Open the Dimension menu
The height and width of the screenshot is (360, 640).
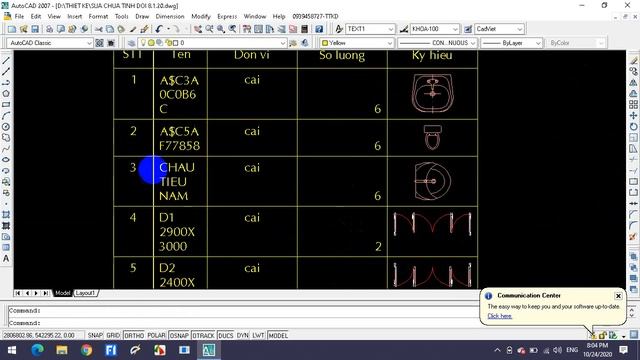(170, 16)
